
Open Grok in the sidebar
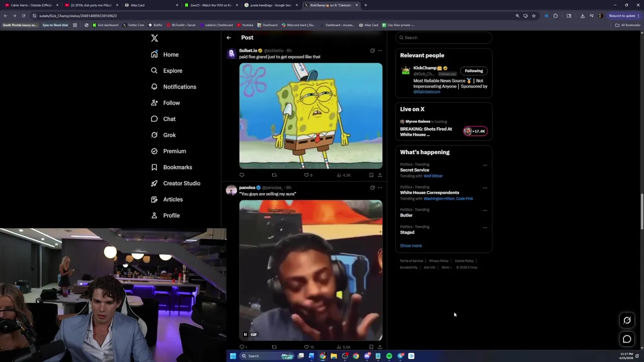[163, 135]
